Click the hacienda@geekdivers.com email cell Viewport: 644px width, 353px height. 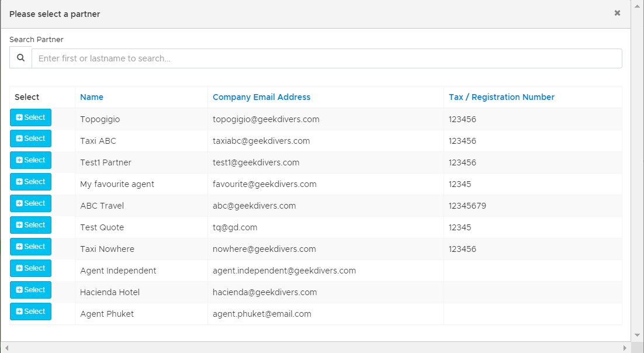326,292
